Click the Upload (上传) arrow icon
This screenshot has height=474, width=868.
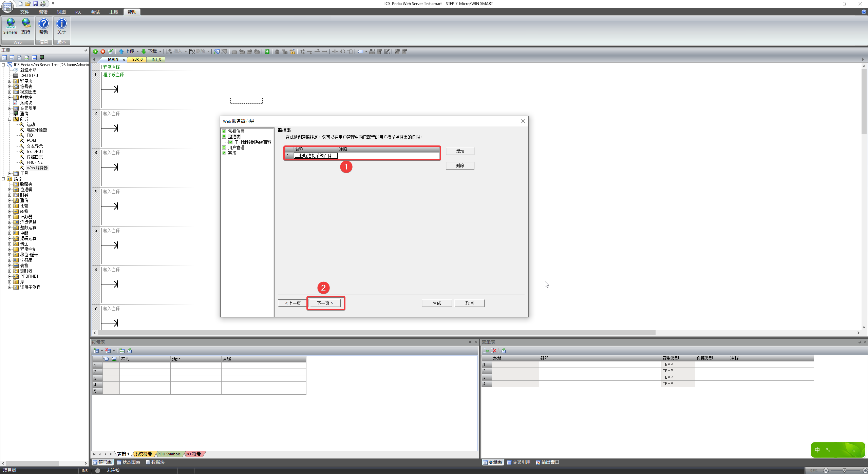[121, 52]
